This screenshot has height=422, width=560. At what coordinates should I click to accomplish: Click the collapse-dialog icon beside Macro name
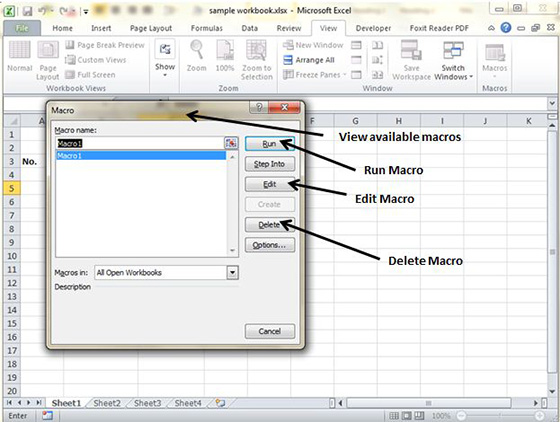(231, 143)
